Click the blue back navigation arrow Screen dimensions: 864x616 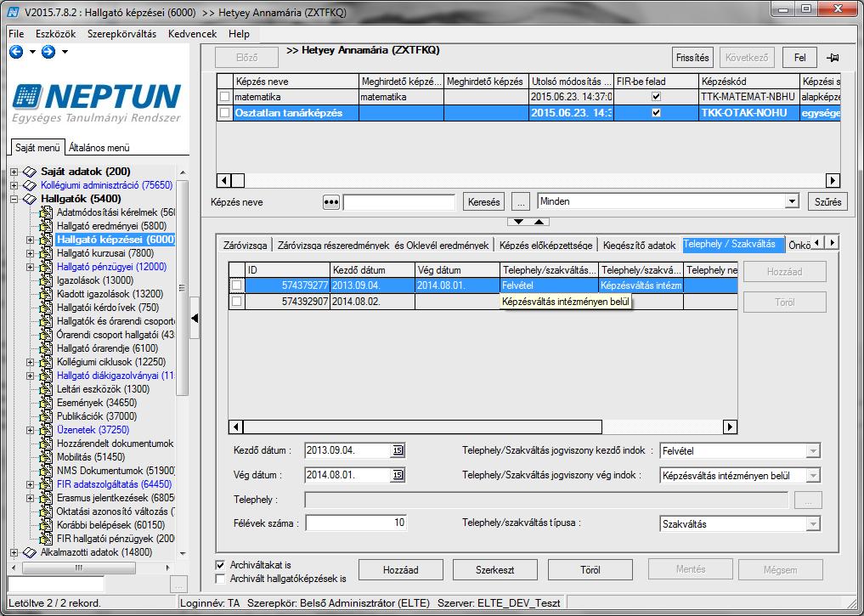point(16,52)
